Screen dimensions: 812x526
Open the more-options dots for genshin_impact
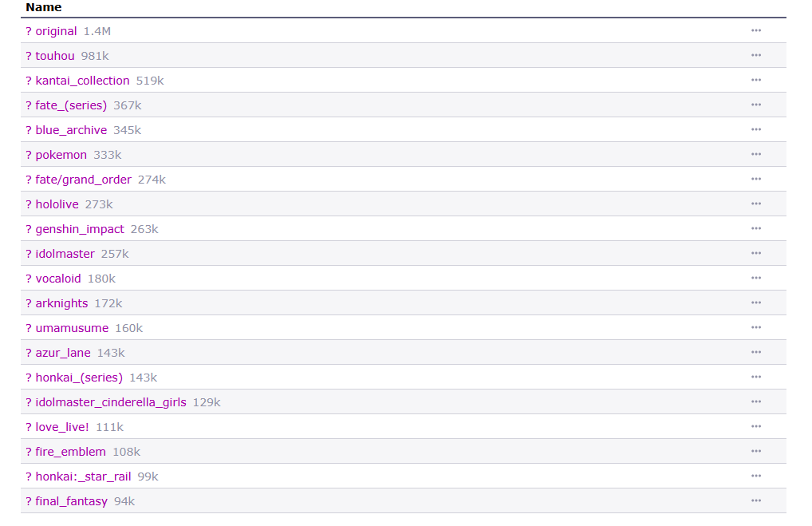(x=755, y=228)
